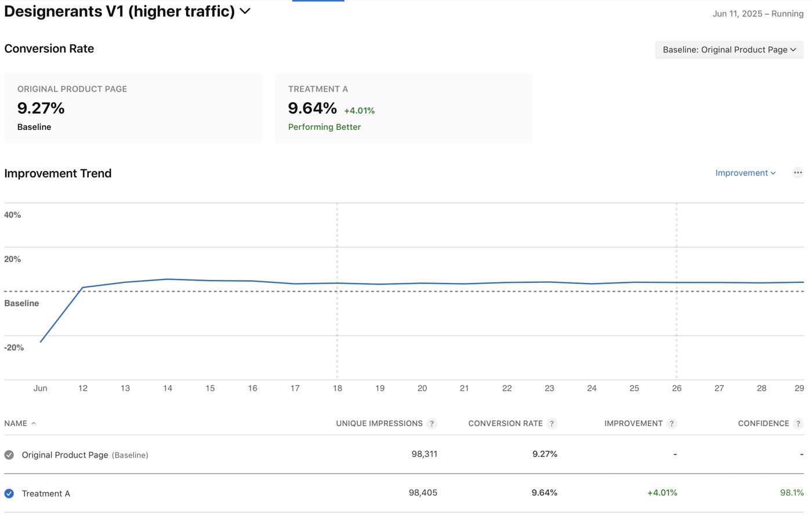This screenshot has height=516, width=812.
Task: Sort by the UNIQUE IMPRESSIONS column header
Action: 379,424
